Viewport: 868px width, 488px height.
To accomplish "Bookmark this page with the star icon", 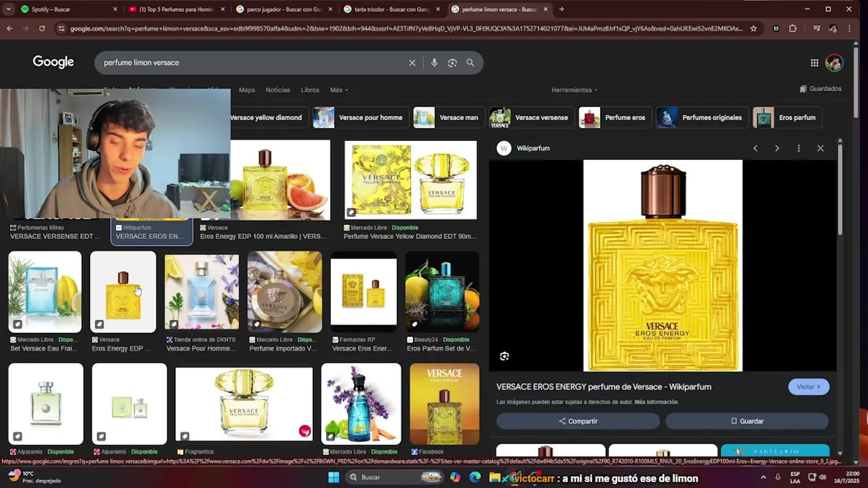I will click(753, 28).
